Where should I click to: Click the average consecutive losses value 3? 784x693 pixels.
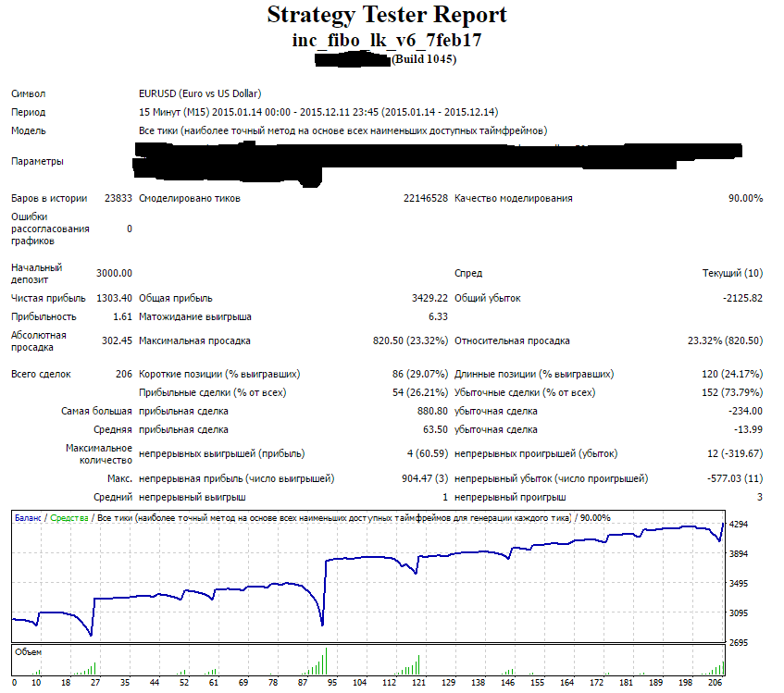point(760,497)
